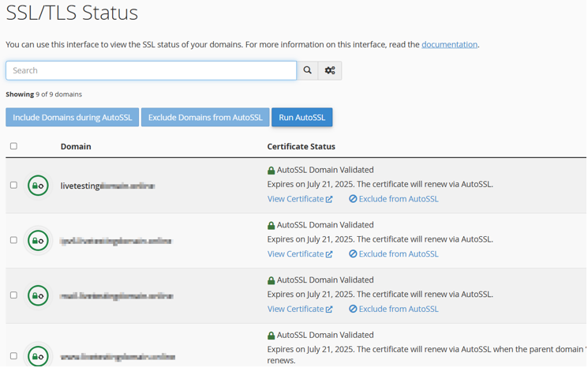Screen dimensions: 588x368
Task: Click the Run AutoSSL button
Action: [301, 118]
